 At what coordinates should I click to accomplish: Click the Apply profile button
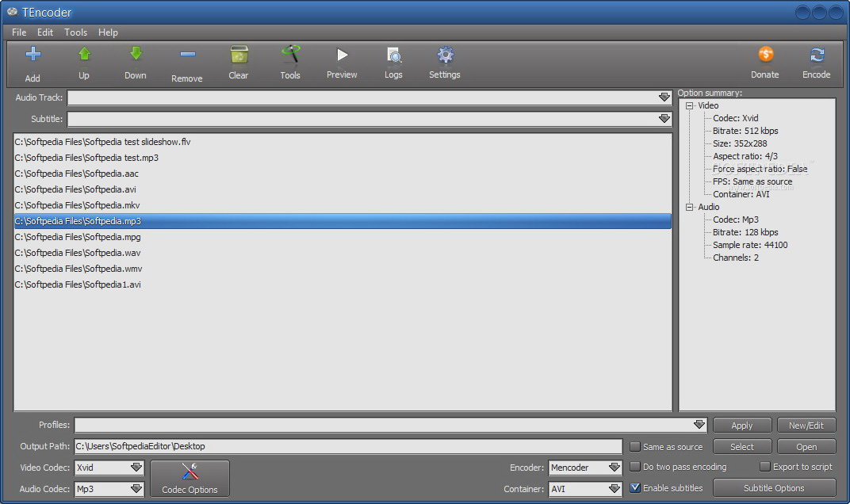(x=742, y=426)
